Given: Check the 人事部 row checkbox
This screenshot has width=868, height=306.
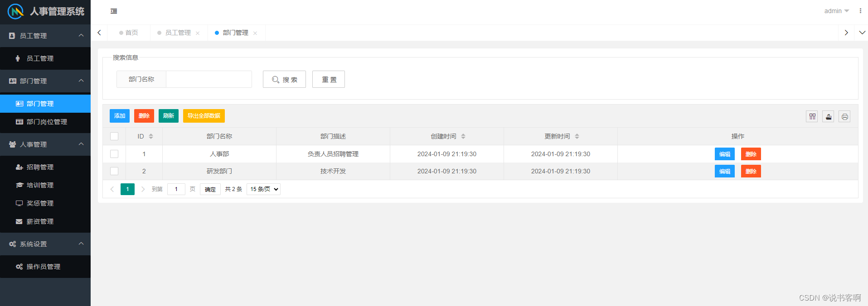Looking at the screenshot, I should click(114, 154).
